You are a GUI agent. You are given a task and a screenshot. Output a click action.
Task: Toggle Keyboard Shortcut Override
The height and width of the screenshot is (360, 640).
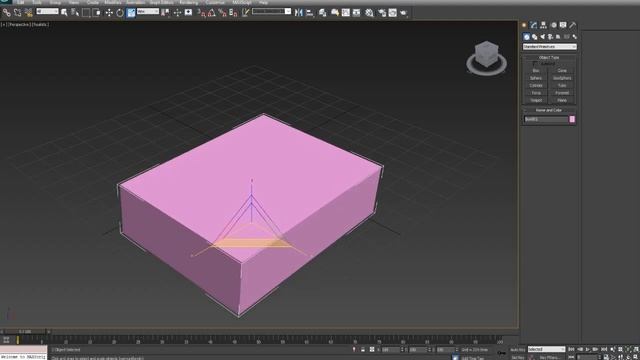pyautogui.click(x=188, y=13)
